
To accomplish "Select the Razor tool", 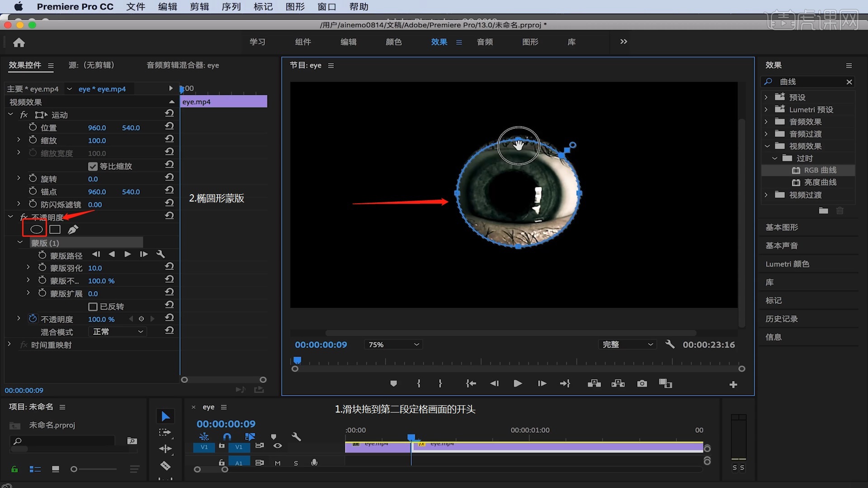I will [x=165, y=465].
